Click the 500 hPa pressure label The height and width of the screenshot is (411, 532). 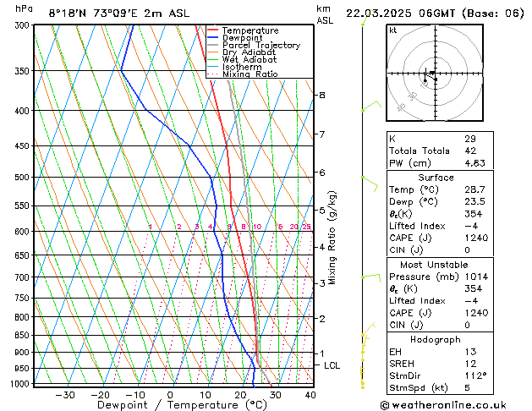(x=24, y=177)
